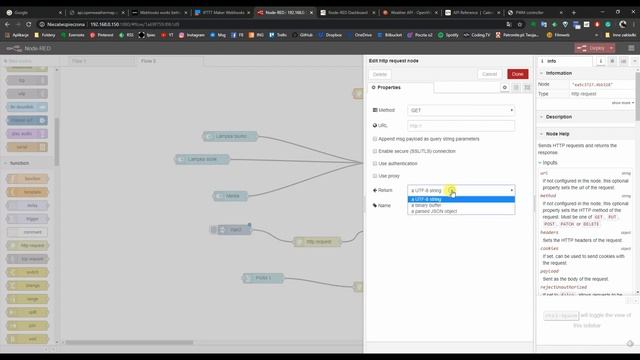Select the Flow 3 tab
The height and width of the screenshot is (360, 640).
pyautogui.click(x=168, y=61)
